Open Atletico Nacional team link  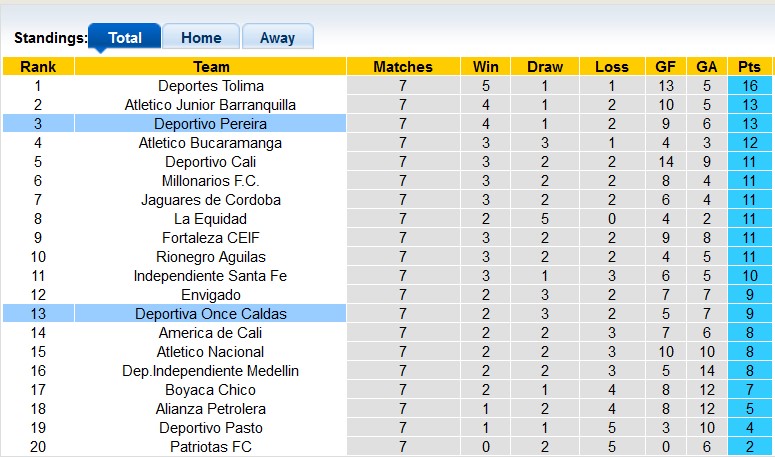tap(210, 352)
